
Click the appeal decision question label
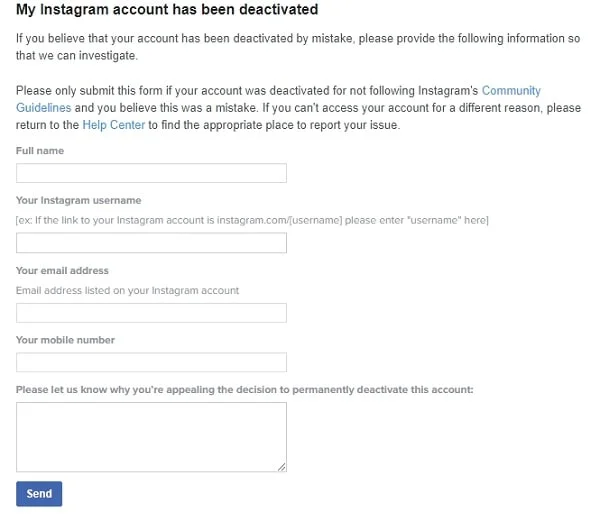(244, 389)
